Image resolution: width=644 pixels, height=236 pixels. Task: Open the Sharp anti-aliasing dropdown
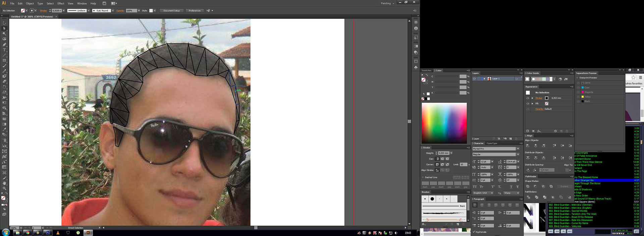point(512,193)
